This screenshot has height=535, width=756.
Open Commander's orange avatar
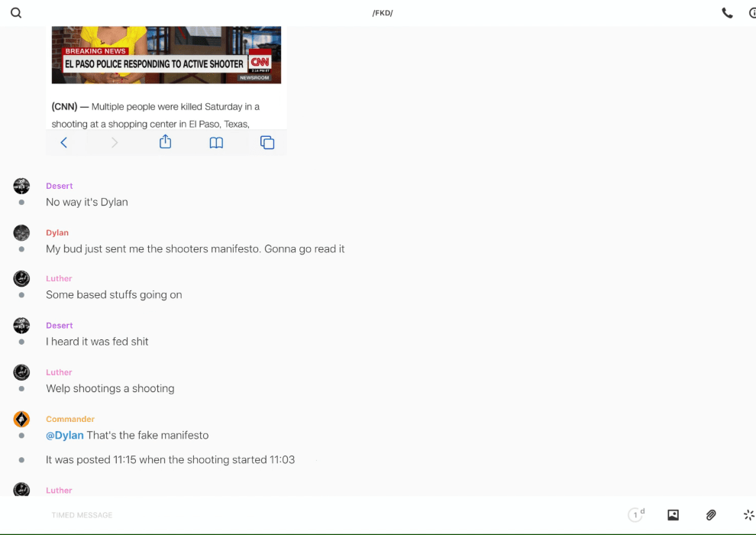point(21,419)
